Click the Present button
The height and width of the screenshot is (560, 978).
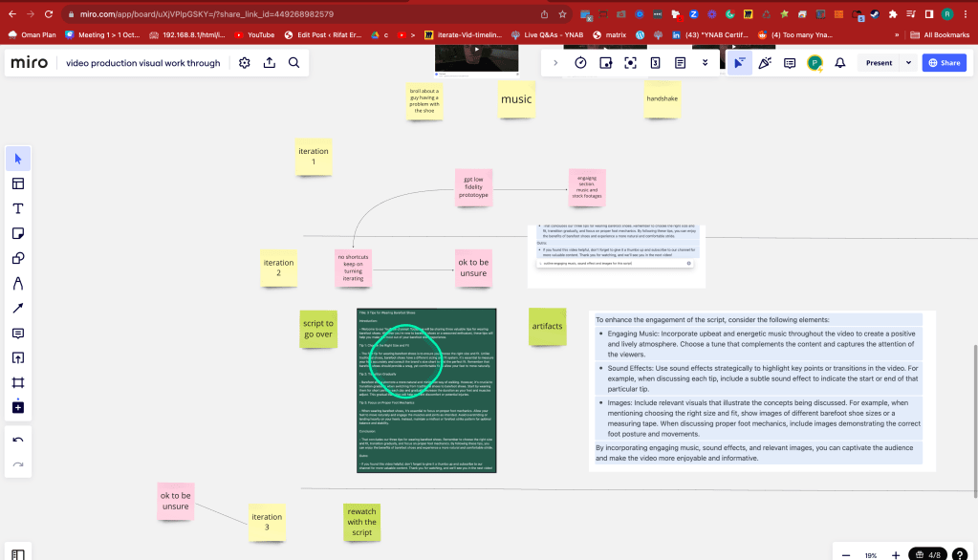879,63
